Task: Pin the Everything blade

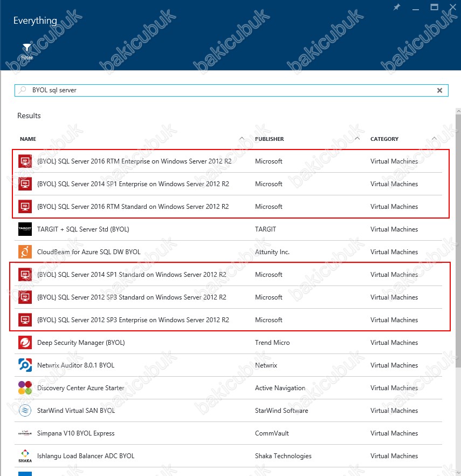Action: [397, 8]
